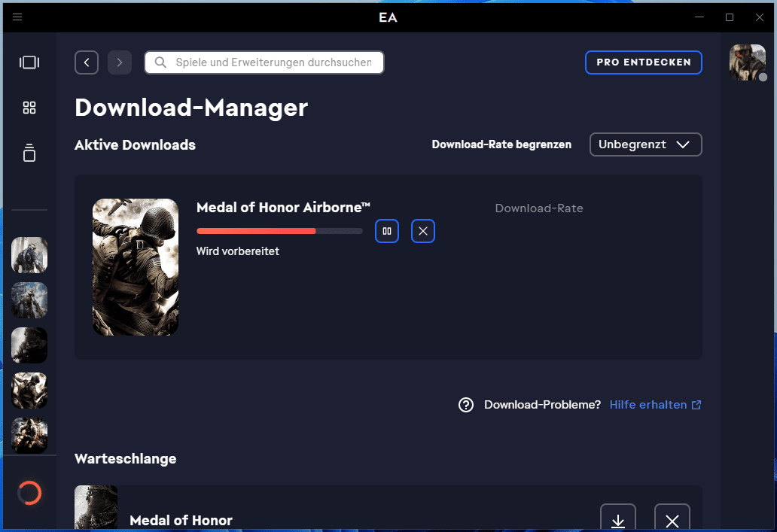777x532 pixels.
Task: Click the Download-Rate label
Action: click(x=539, y=208)
